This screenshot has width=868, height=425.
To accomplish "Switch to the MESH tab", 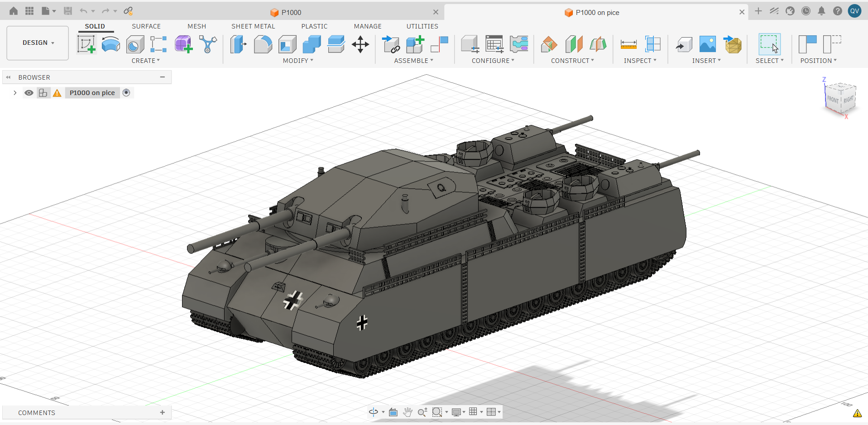I will pyautogui.click(x=197, y=26).
